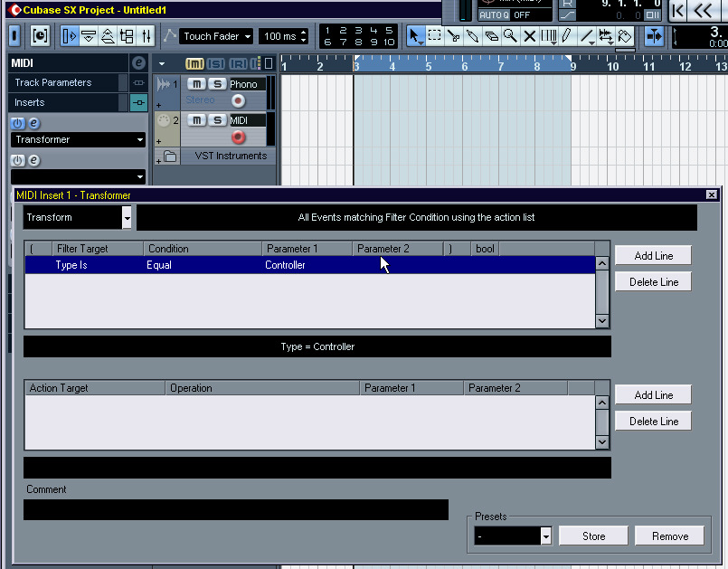The width and height of the screenshot is (728, 569).
Task: Toggle the Autoscroll button
Action: (x=654, y=36)
